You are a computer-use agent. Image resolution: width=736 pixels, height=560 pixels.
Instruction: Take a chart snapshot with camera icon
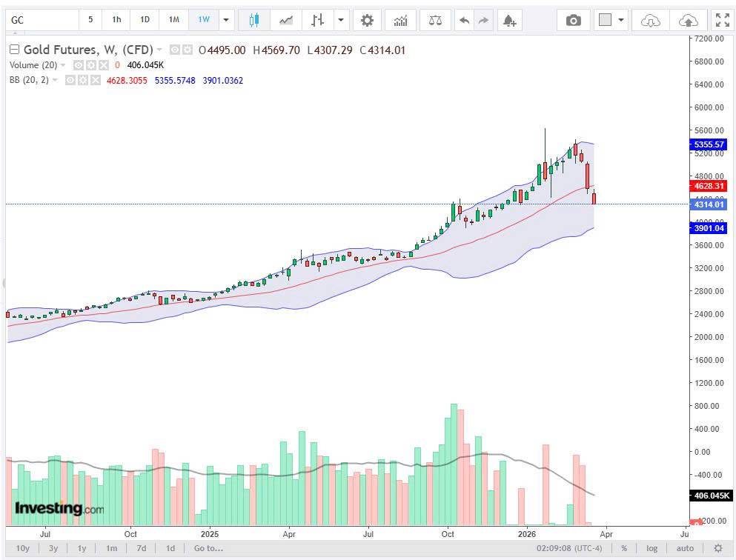coord(573,20)
